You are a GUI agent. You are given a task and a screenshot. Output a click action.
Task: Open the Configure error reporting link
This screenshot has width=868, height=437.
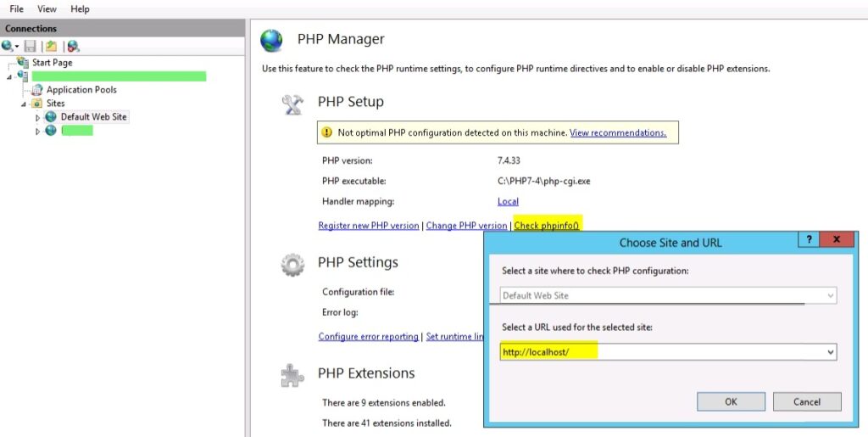click(x=368, y=336)
